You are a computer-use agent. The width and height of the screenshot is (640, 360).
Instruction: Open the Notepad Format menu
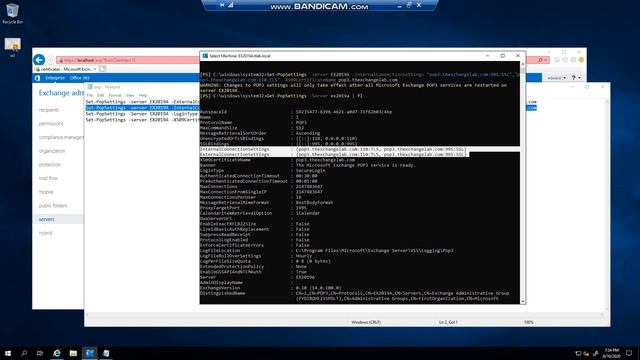[x=115, y=95]
